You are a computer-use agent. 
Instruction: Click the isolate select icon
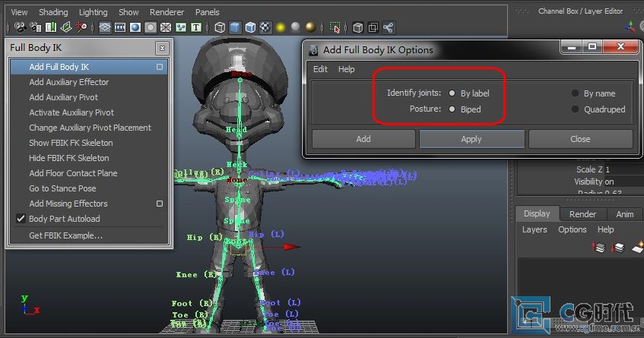pyautogui.click(x=335, y=27)
